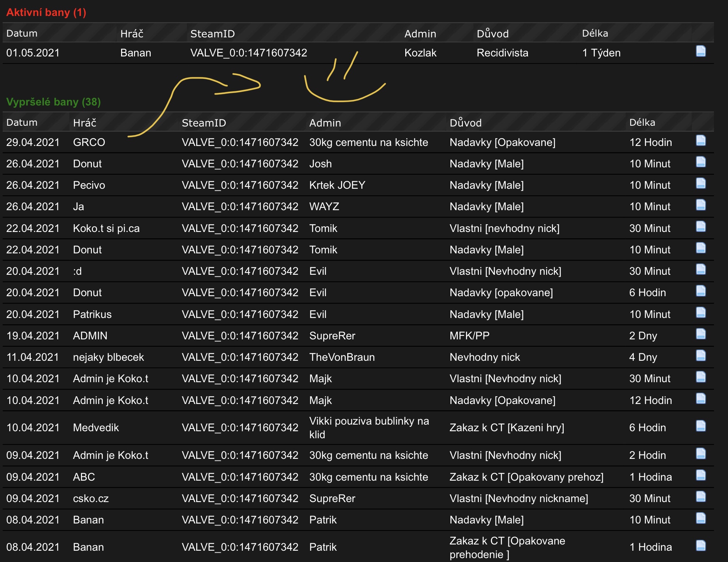Image resolution: width=728 pixels, height=562 pixels.
Task: Open details icon for :d ban row
Action: click(x=700, y=269)
